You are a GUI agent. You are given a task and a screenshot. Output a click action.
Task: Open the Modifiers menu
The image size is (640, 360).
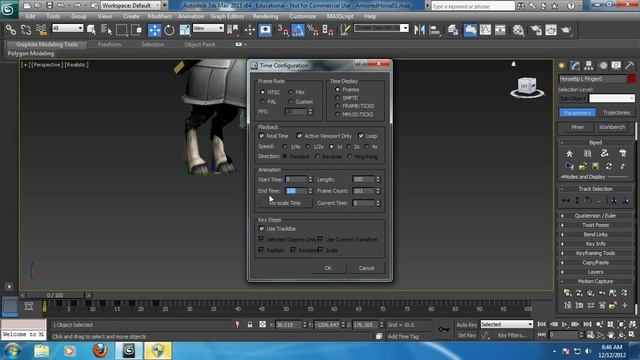160,16
